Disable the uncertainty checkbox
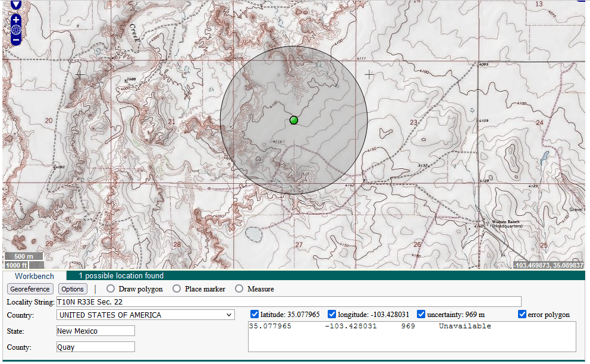Screen dimensions: 590x364 [x=420, y=314]
